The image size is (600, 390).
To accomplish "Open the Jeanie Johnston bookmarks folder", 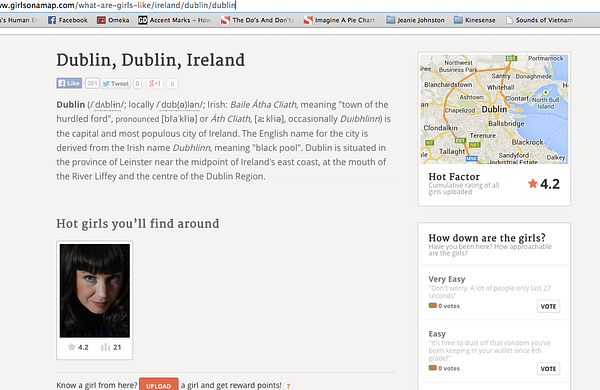I will 415,20.
